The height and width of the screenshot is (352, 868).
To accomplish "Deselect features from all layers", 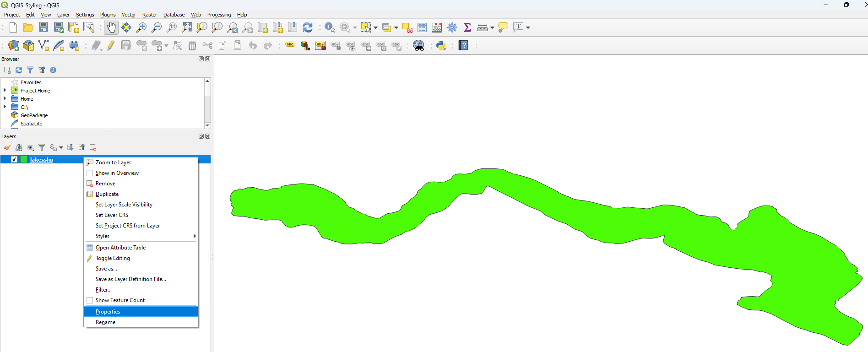I will coord(407,27).
